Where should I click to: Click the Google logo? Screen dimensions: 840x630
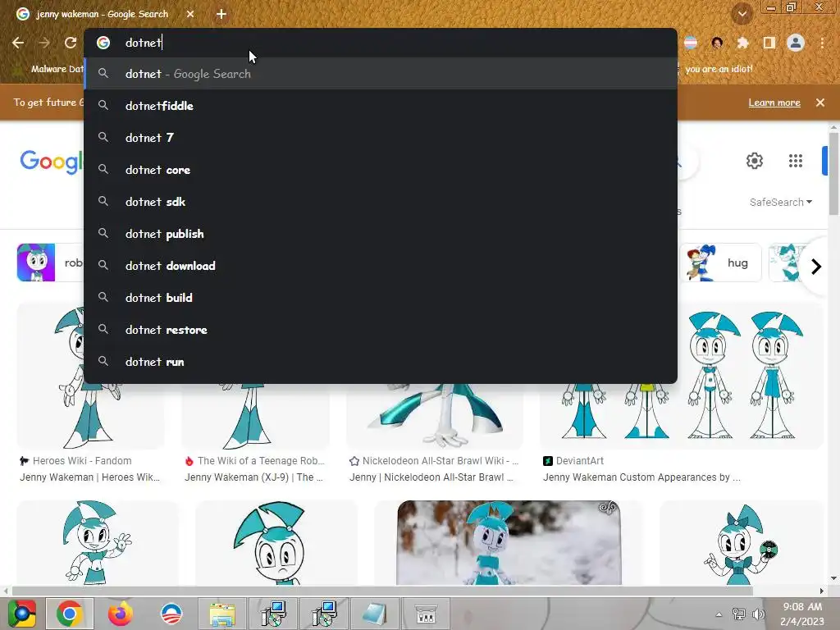(52, 162)
